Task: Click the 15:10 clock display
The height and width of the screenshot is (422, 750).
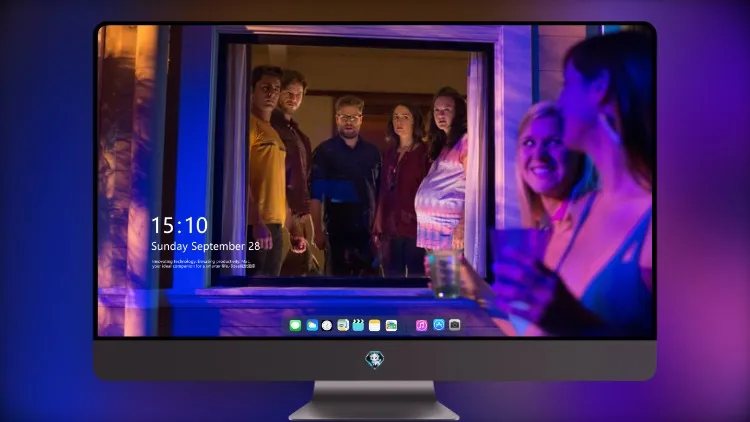Action: 179,225
